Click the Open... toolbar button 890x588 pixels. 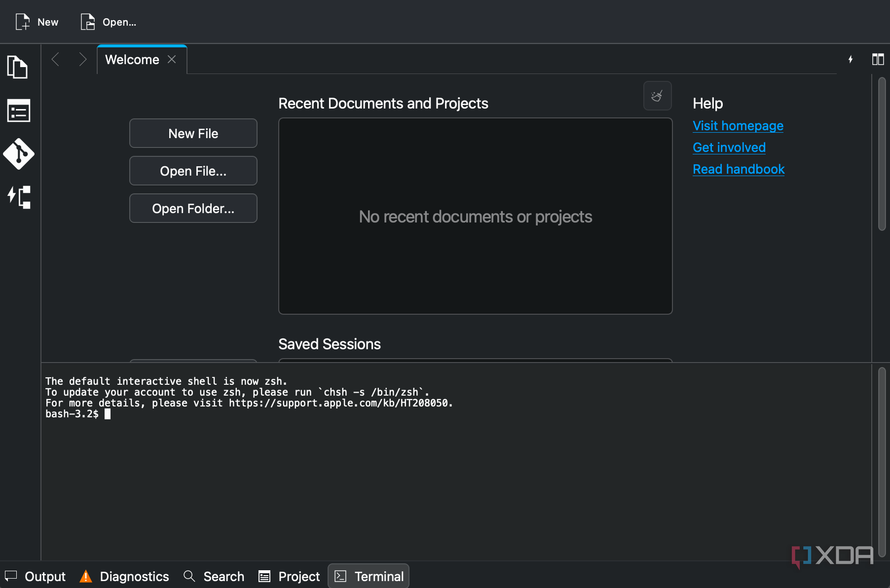tap(109, 22)
